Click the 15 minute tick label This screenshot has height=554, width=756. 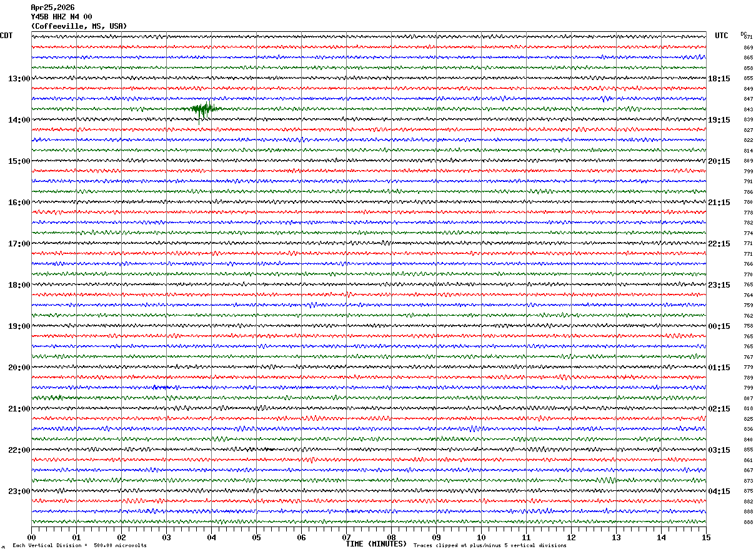coord(705,537)
